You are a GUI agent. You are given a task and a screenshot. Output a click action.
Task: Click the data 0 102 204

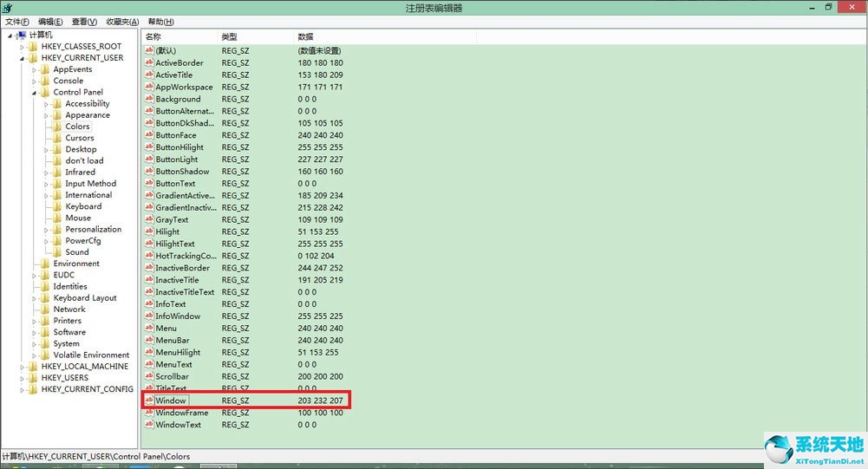click(x=316, y=256)
